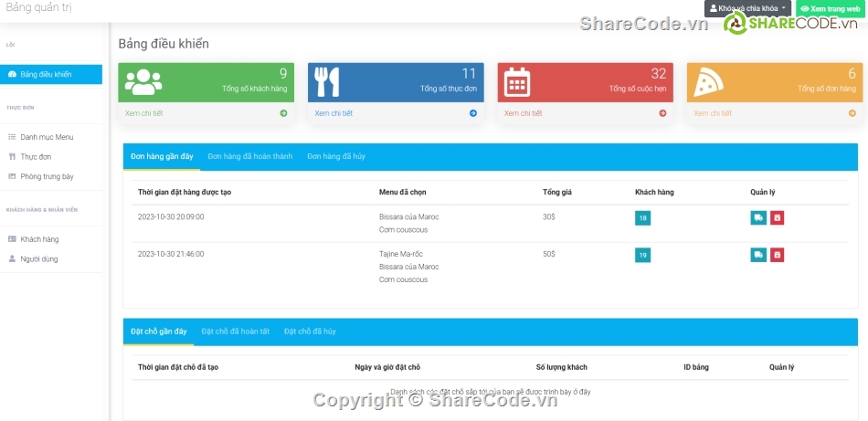Screen dimensions: 868x421
Task: Click the green arrow icon on the customers card
Action: (283, 113)
